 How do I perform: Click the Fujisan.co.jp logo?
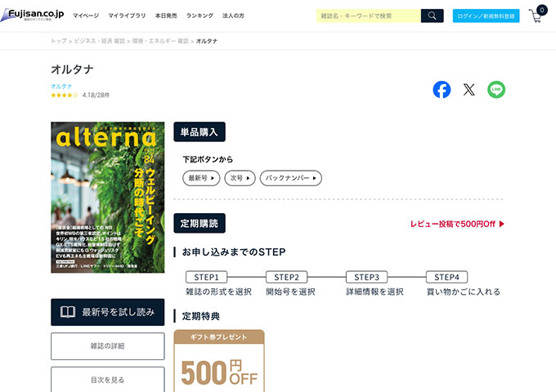coord(32,15)
